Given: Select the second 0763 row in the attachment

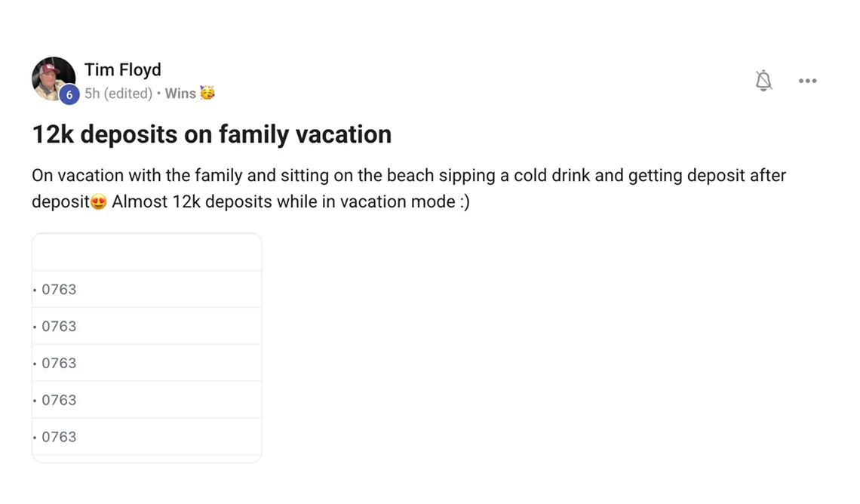Looking at the screenshot, I should point(59,326).
